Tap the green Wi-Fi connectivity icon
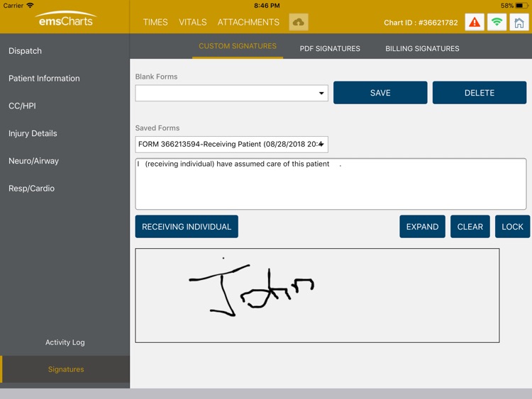 pyautogui.click(x=497, y=23)
